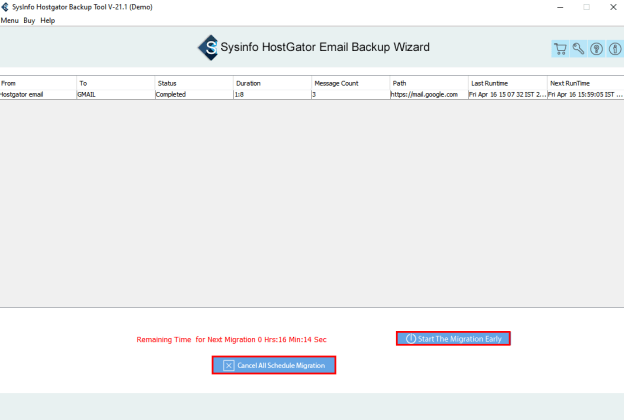Click the To column header
The image size is (624, 420).
pos(115,83)
